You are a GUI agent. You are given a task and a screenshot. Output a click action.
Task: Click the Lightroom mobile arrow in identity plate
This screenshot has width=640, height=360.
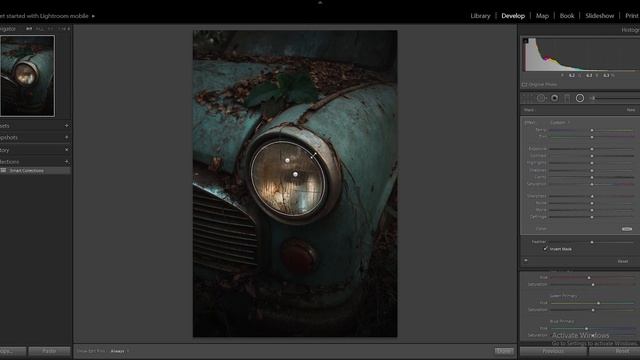point(93,16)
